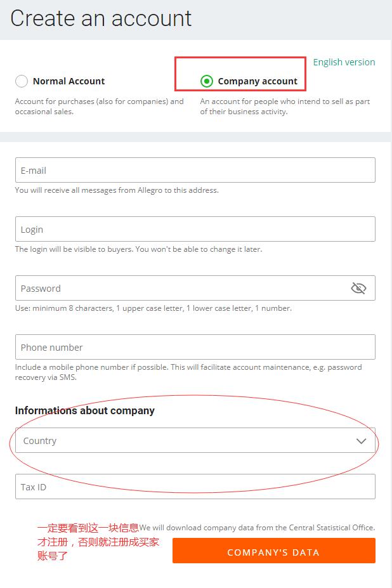
Task: Toggle password visibility eye icon
Action: (x=358, y=289)
